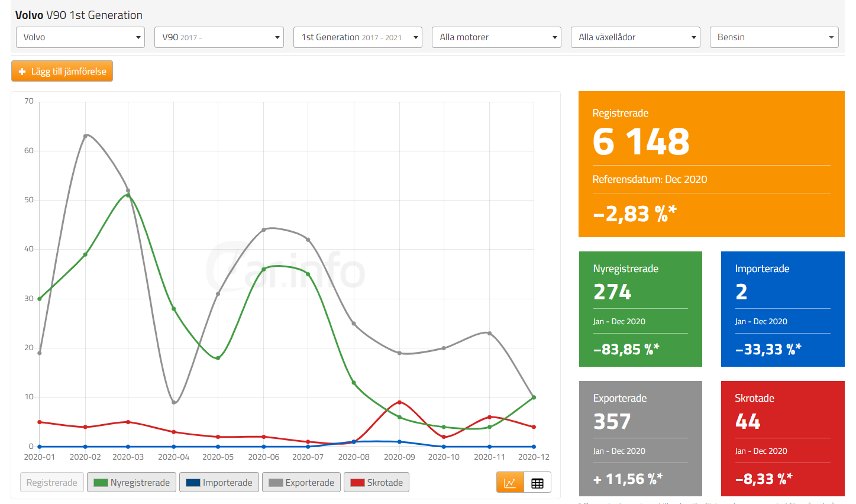The height and width of the screenshot is (504, 856).
Task: Click the + 11,56 % value
Action: click(628, 479)
